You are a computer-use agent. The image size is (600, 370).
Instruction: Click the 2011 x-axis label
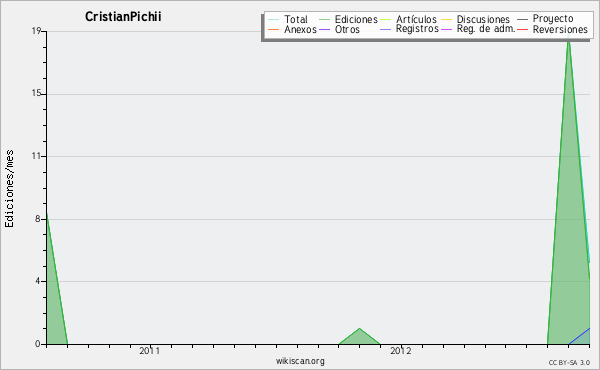[150, 350]
